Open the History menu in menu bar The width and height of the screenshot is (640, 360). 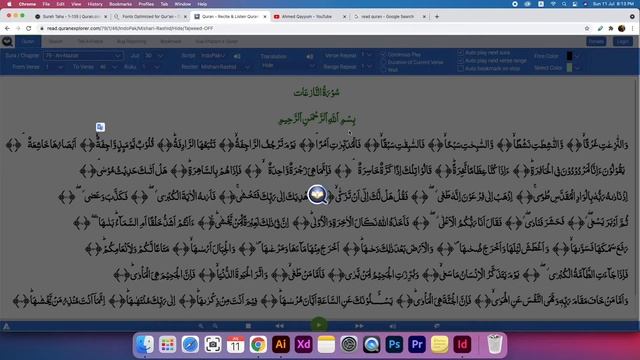coord(95,4)
